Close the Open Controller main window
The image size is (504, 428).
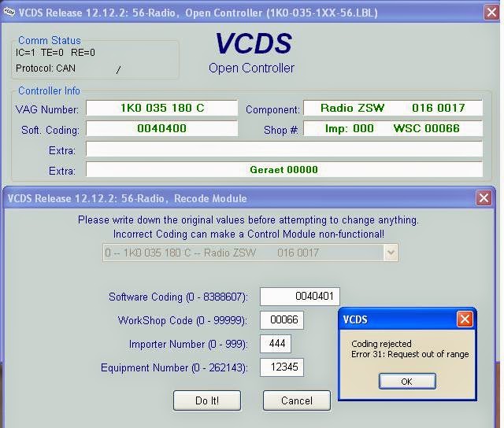point(491,13)
